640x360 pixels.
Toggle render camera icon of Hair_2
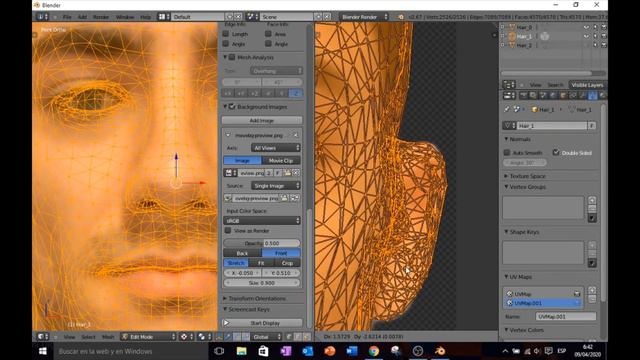pos(604,45)
